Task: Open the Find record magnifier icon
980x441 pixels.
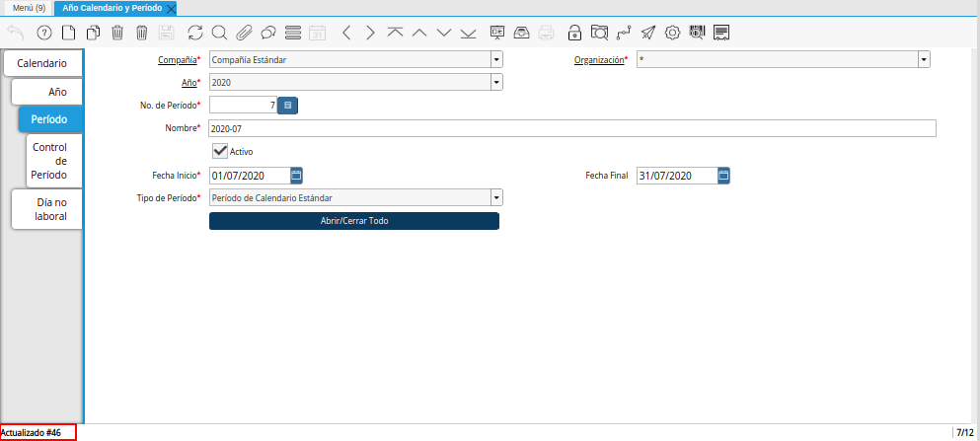Action: pyautogui.click(x=219, y=33)
